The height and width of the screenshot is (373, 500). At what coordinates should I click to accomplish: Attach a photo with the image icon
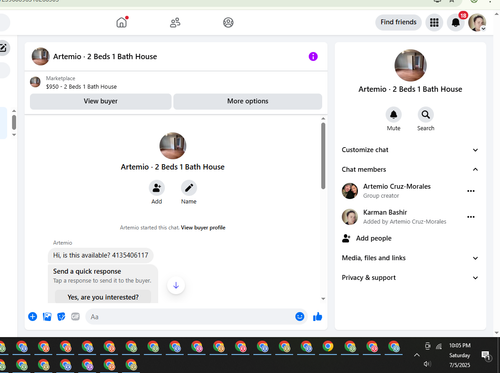tap(47, 316)
